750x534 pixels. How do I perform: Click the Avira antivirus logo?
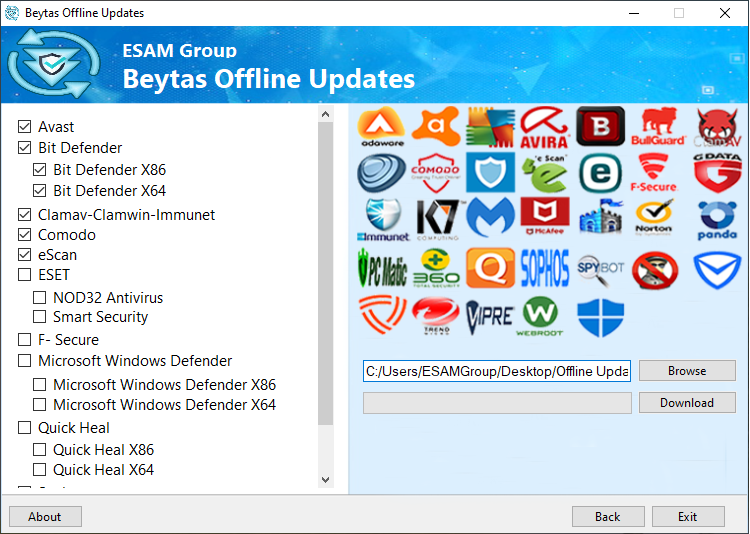tap(544, 127)
